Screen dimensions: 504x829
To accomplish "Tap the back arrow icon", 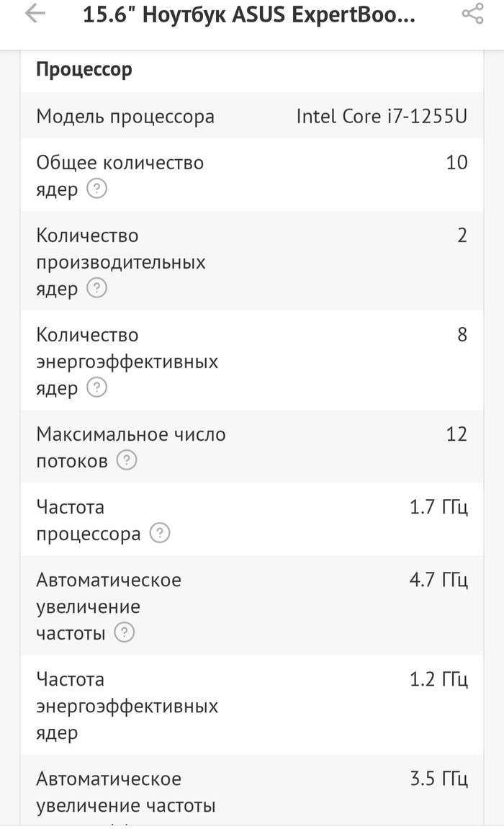I will click(x=35, y=14).
